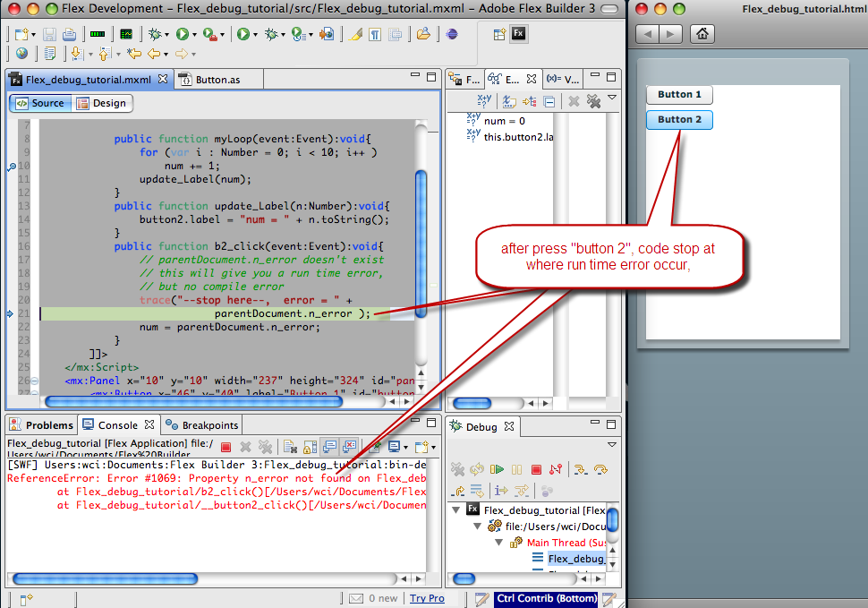The image size is (868, 608).
Task: Click Add Watch Expression icon in Expressions view
Action: coord(484,102)
